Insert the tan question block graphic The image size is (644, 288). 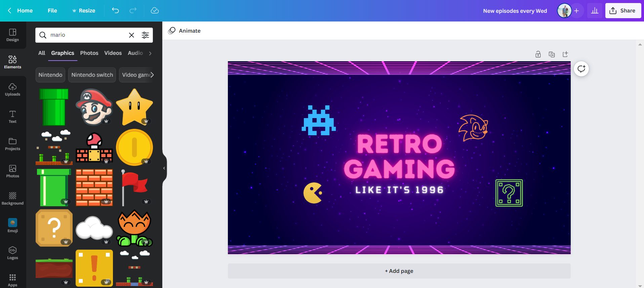tap(54, 228)
